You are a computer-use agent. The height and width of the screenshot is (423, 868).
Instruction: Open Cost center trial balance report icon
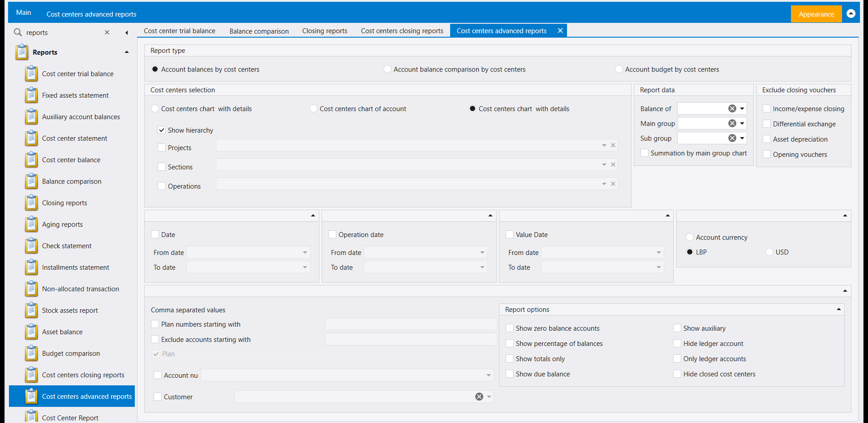coord(31,73)
